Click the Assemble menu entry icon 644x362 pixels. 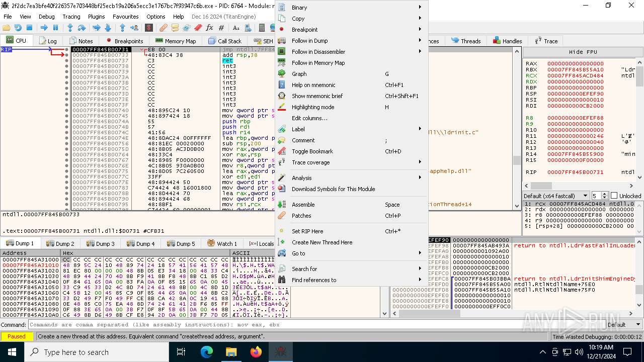pyautogui.click(x=282, y=205)
